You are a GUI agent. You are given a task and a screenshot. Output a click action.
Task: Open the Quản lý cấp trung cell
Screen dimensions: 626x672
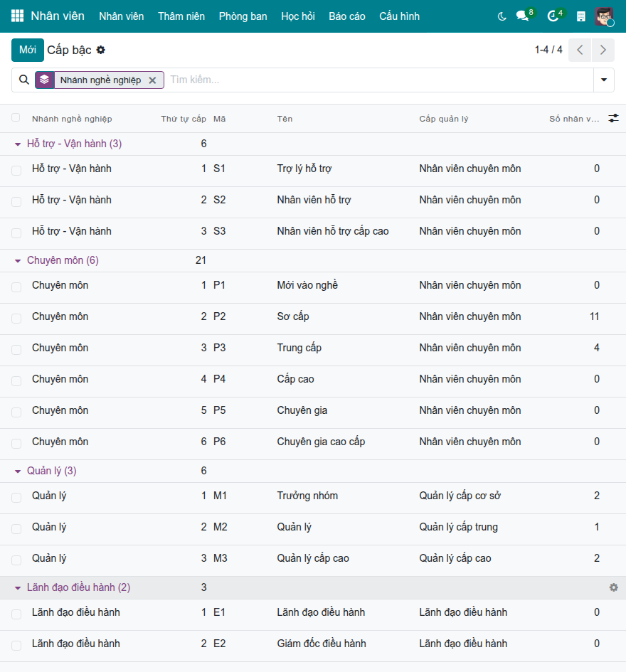tap(458, 527)
